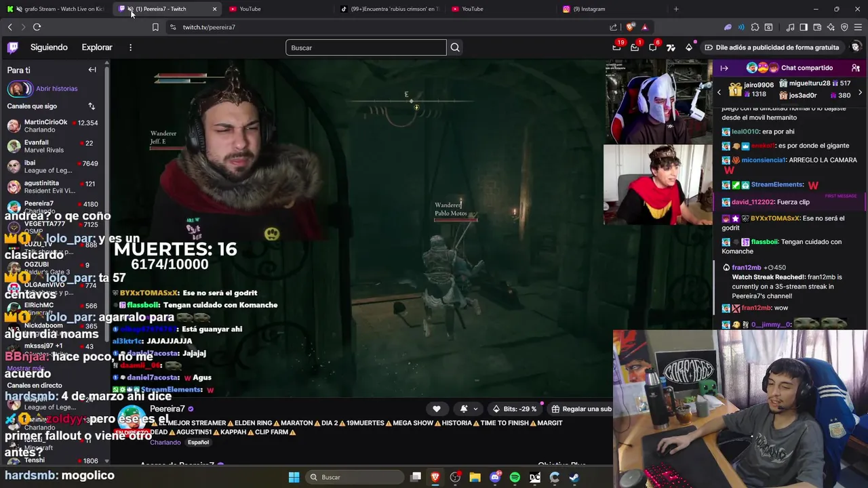Screen dimensions: 868x488
Task: Open Brave Wallet icon in toolbar
Action: [x=817, y=27]
